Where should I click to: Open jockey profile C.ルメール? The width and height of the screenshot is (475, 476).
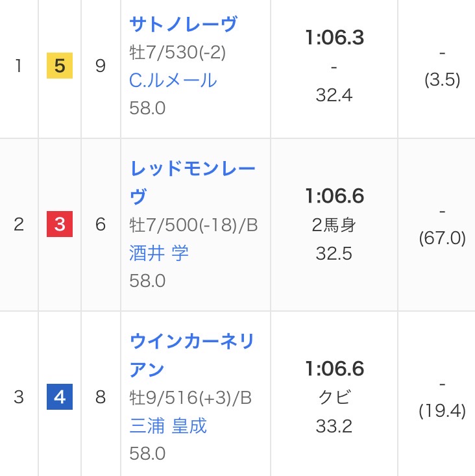[x=173, y=80]
